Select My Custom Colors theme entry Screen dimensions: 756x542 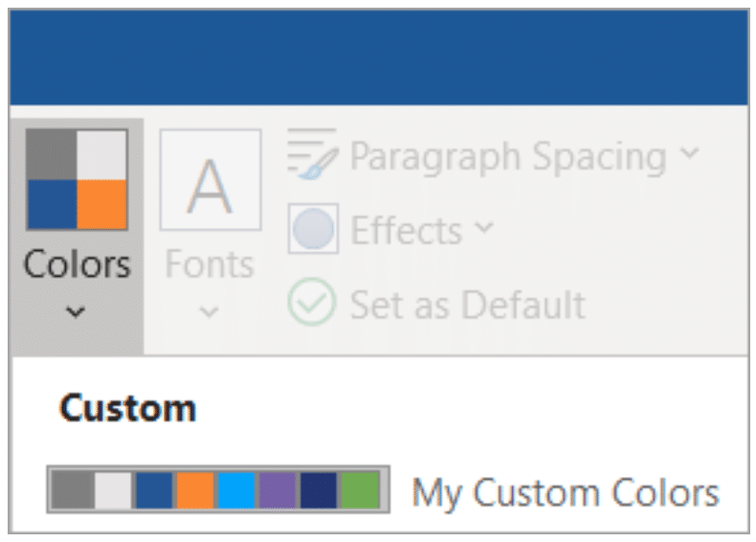384,490
